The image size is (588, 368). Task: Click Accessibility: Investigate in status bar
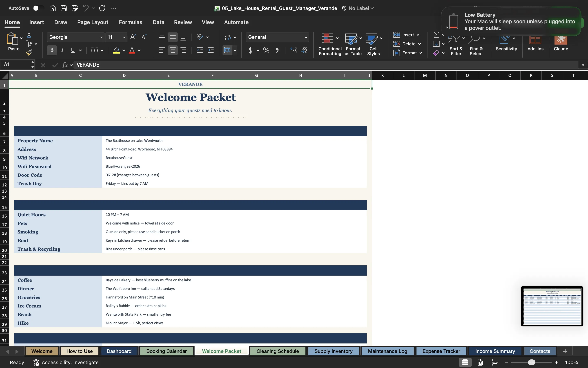click(x=66, y=362)
